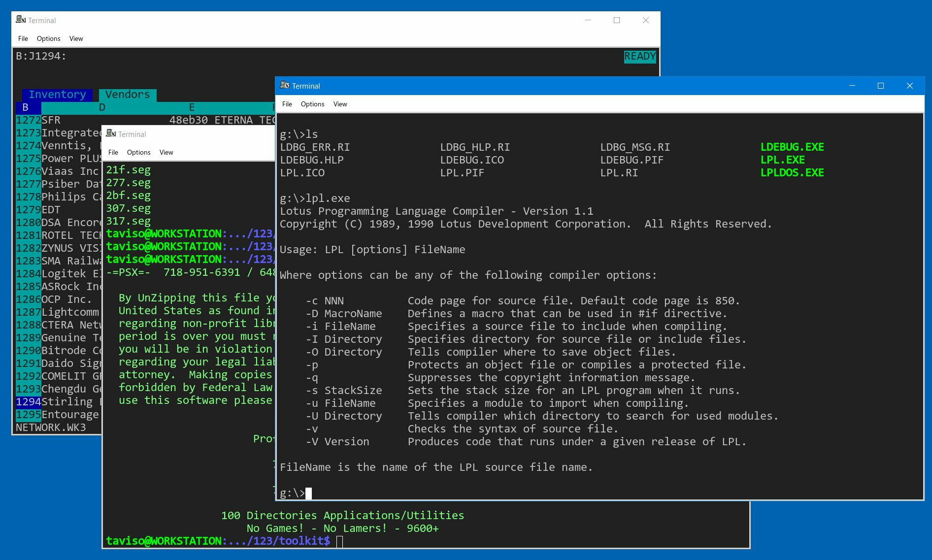Close the back spreadsheet Terminal window

646,20
